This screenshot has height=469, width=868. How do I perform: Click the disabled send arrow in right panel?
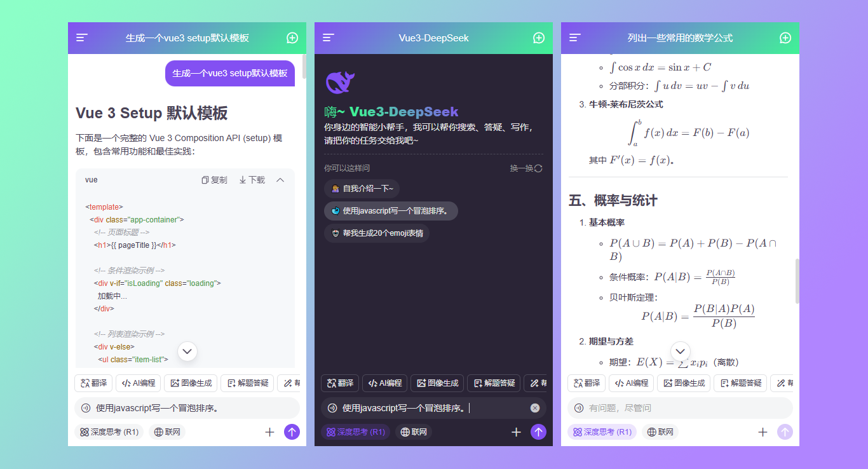coord(785,432)
